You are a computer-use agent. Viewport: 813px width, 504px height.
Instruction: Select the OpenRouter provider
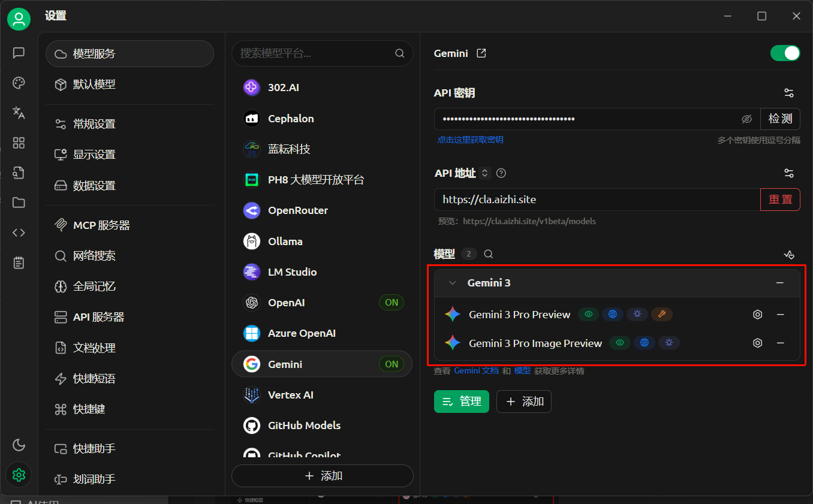pyautogui.click(x=323, y=210)
